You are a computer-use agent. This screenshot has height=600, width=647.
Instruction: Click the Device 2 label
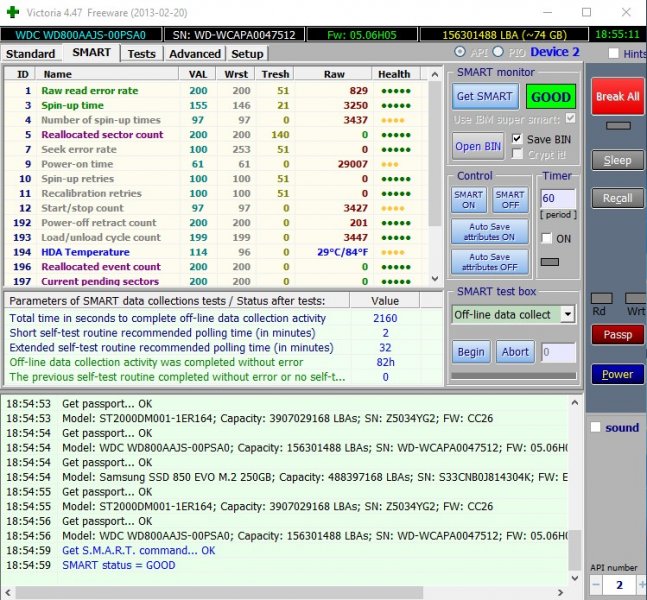coord(555,52)
